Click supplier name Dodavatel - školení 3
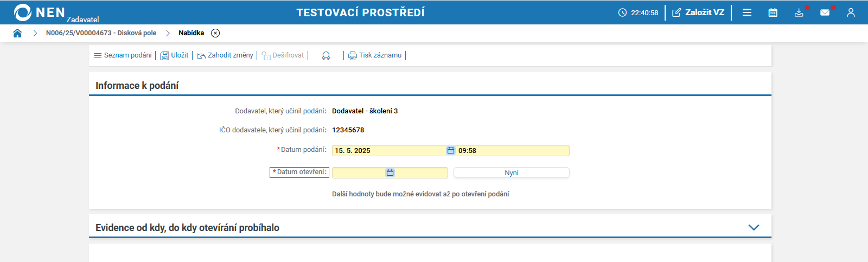 click(x=365, y=111)
